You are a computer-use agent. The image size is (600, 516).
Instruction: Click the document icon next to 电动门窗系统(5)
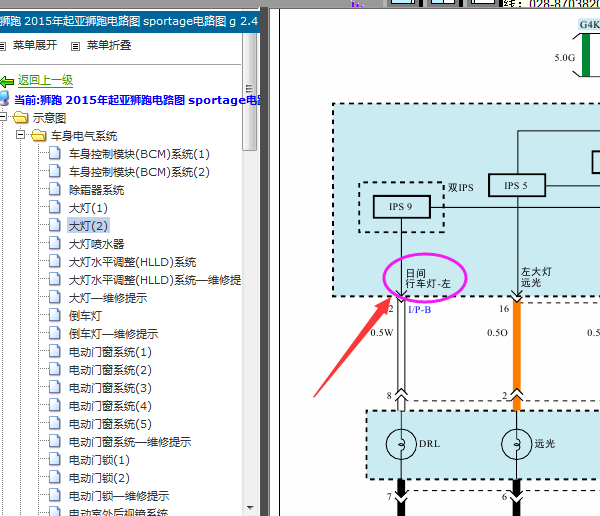coord(55,423)
